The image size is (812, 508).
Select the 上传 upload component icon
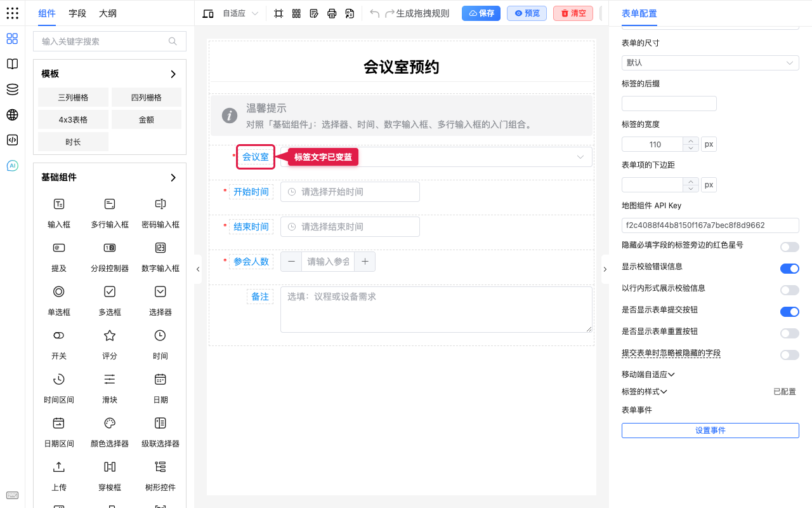(x=59, y=467)
